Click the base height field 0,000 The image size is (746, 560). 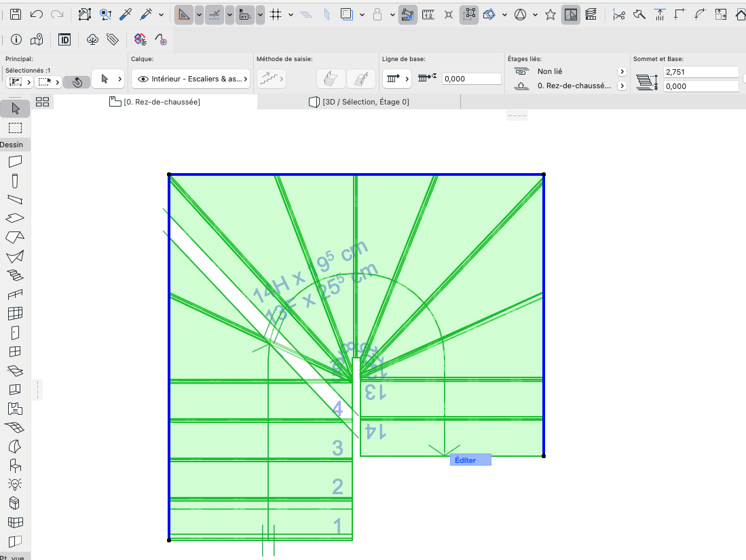[x=701, y=86]
